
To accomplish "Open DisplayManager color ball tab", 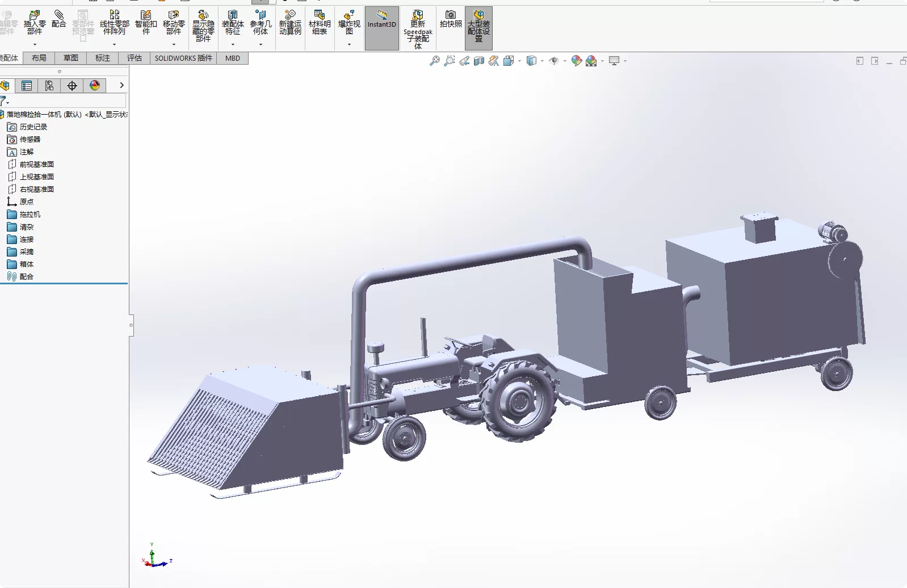I will (x=95, y=85).
